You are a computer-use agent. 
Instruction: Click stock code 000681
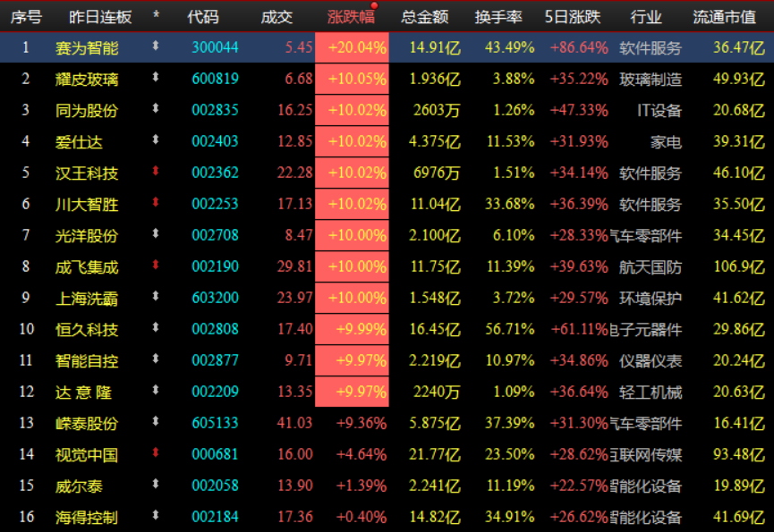tap(216, 454)
